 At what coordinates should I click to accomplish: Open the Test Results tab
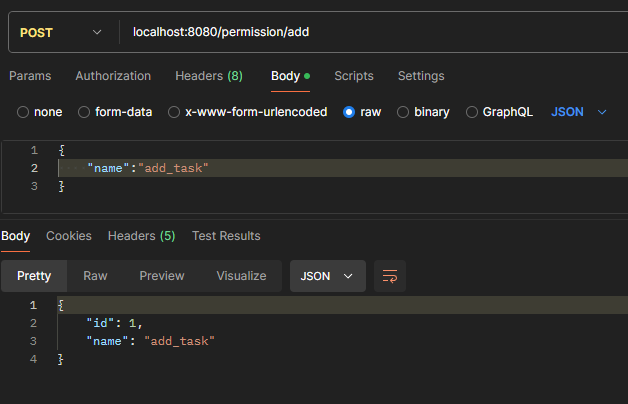(x=226, y=236)
